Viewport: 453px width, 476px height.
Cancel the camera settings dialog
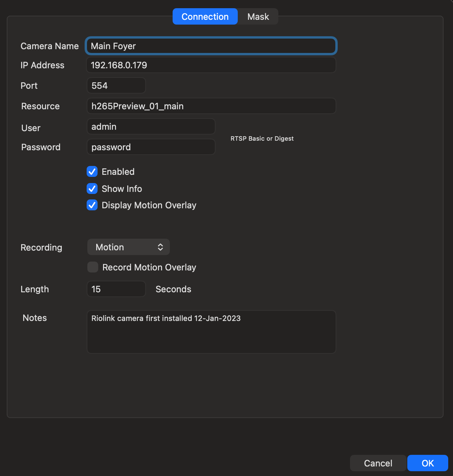click(378, 463)
